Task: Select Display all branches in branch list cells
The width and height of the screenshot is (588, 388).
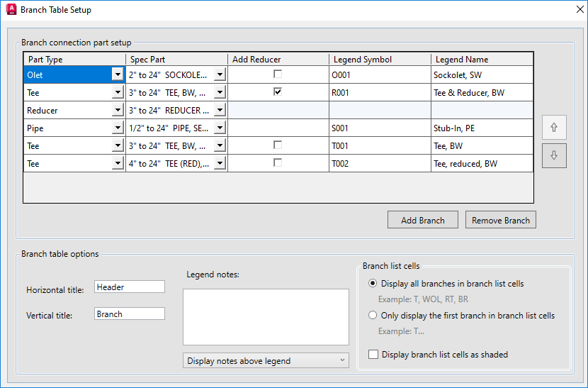Action: 373,284
